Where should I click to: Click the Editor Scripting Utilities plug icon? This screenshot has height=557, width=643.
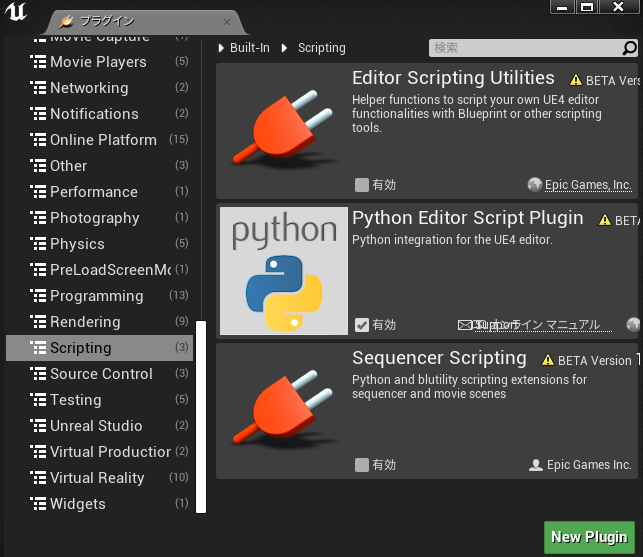point(282,132)
